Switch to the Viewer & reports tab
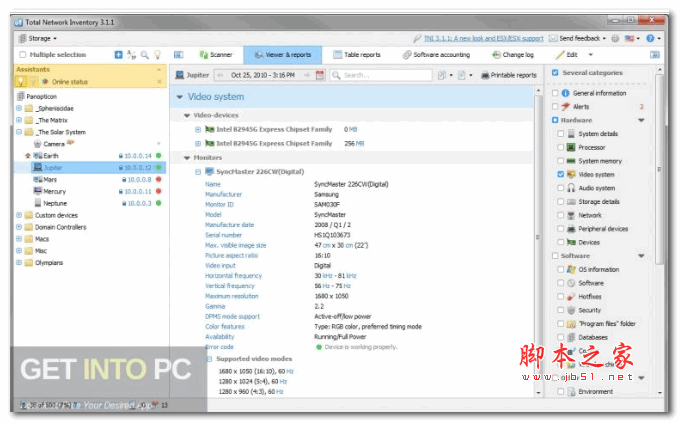 pos(283,55)
